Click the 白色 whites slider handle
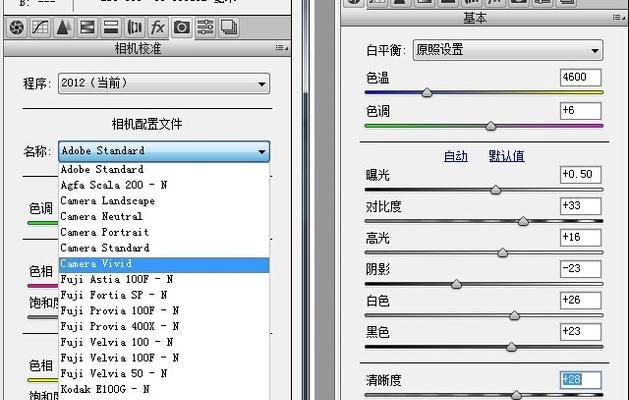Image resolution: width=629 pixels, height=400 pixels. (x=514, y=316)
